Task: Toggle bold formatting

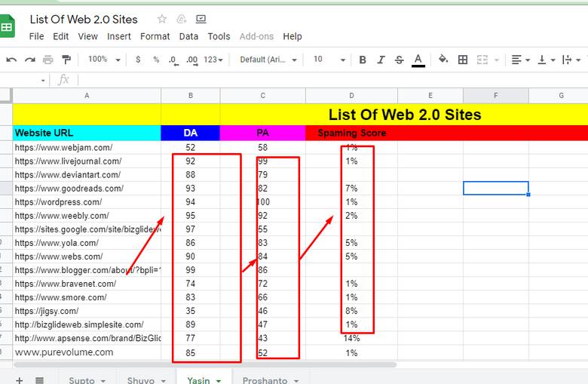Action: point(363,60)
